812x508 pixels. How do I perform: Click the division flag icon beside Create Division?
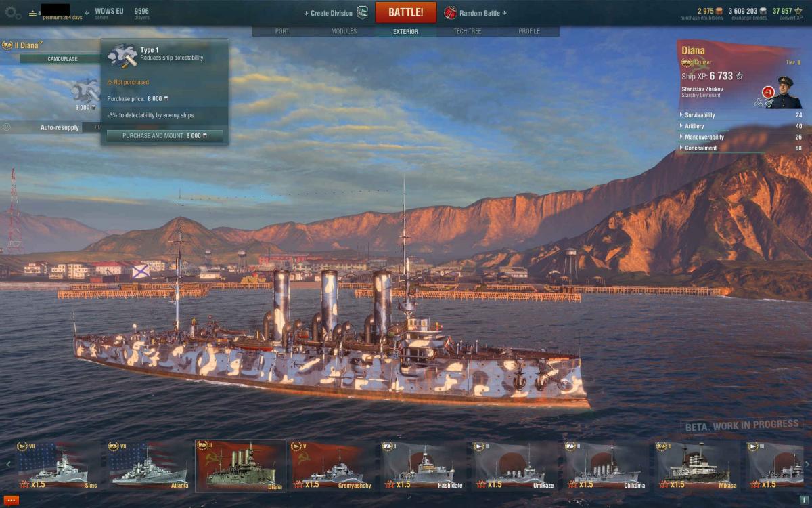pos(363,12)
